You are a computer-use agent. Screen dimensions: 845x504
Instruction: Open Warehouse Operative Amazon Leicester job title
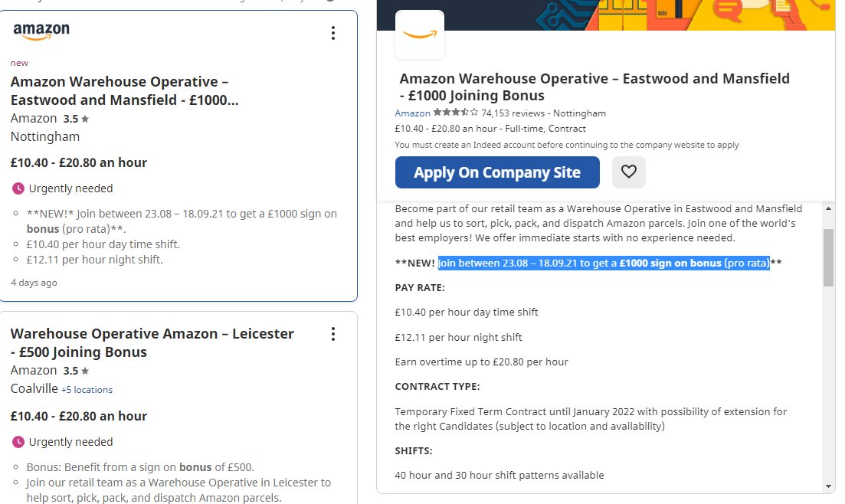click(x=152, y=343)
